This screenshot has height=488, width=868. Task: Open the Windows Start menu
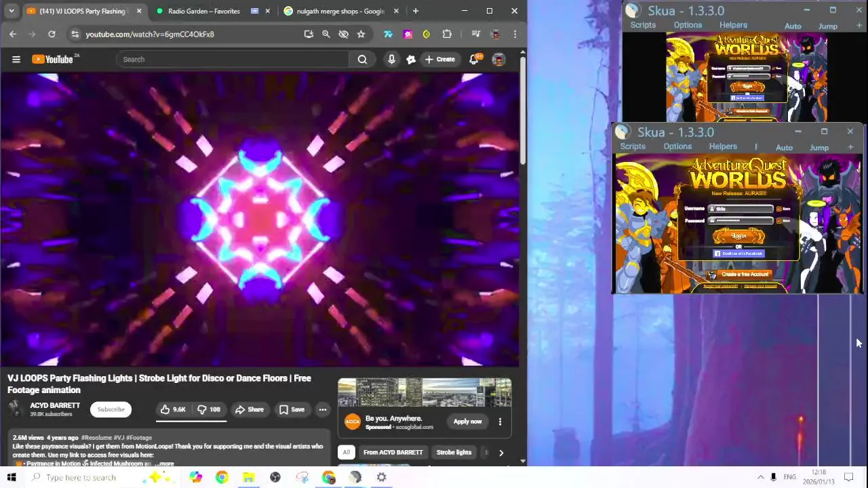[x=12, y=477]
